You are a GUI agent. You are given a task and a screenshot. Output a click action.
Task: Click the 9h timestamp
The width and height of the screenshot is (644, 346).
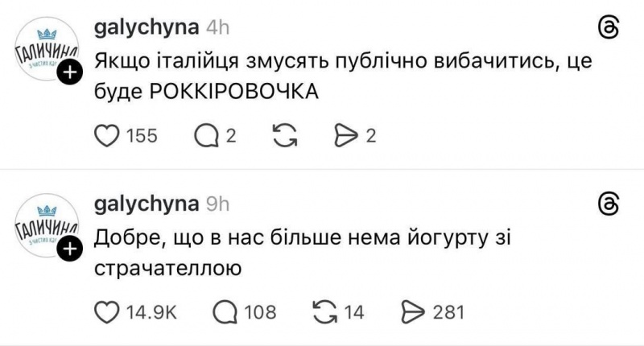click(x=219, y=204)
